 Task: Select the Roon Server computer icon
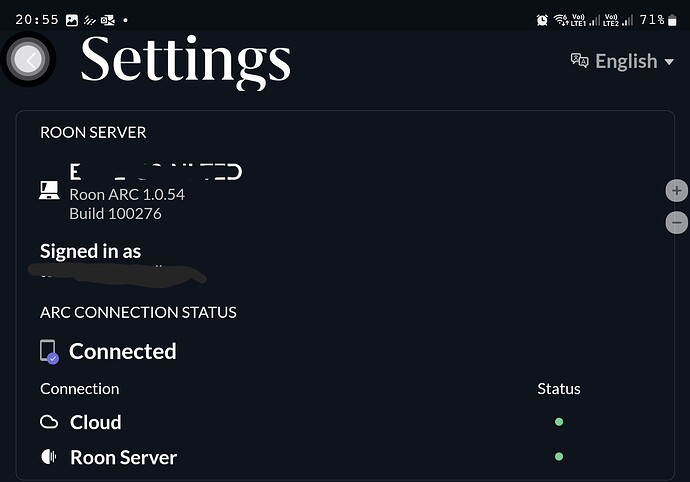(49, 190)
